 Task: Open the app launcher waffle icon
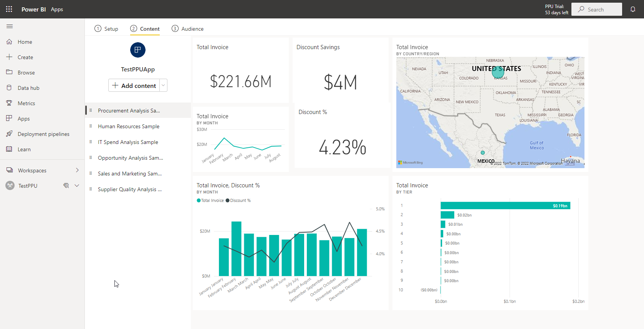pos(9,9)
